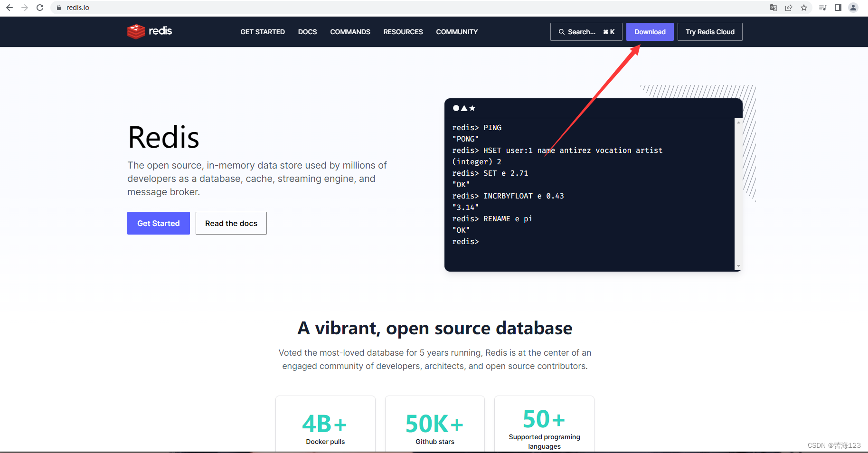Click the Search box in the header

[x=586, y=32]
